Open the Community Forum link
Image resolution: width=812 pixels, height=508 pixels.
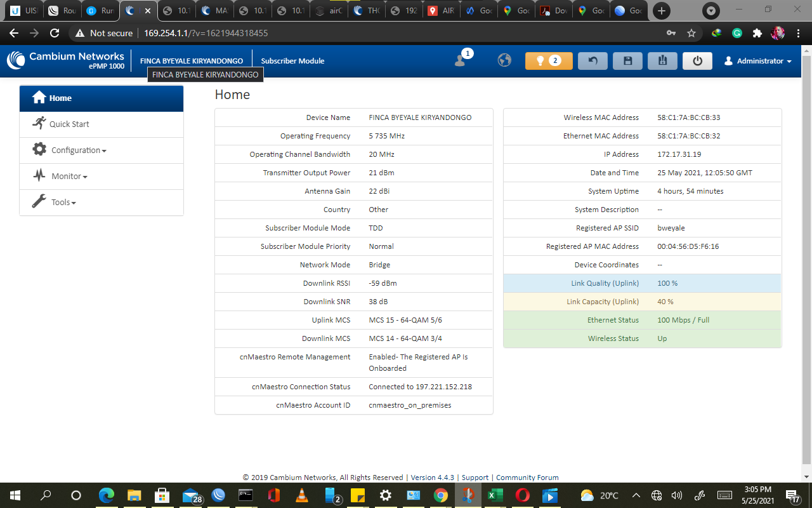point(527,478)
